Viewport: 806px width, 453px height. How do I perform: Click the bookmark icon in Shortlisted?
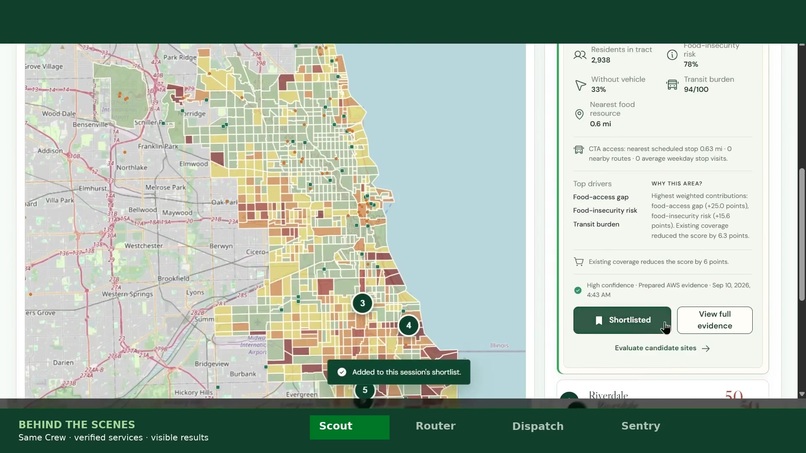(x=598, y=320)
